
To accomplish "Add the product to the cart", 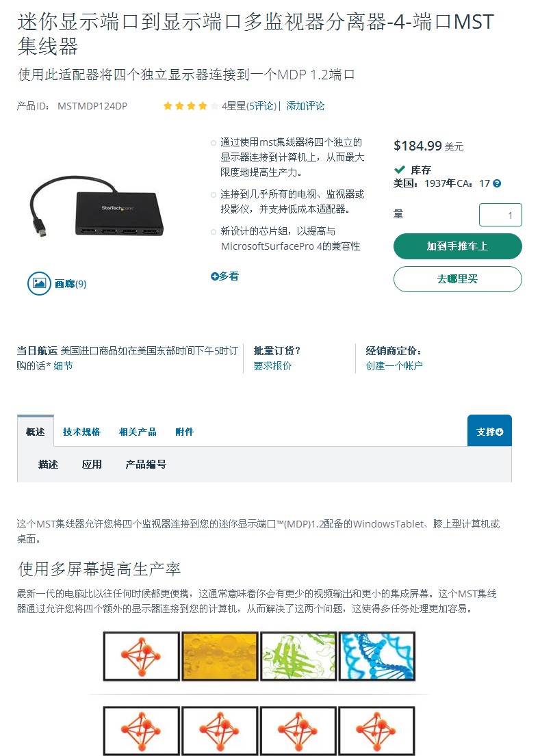I will pyautogui.click(x=458, y=246).
